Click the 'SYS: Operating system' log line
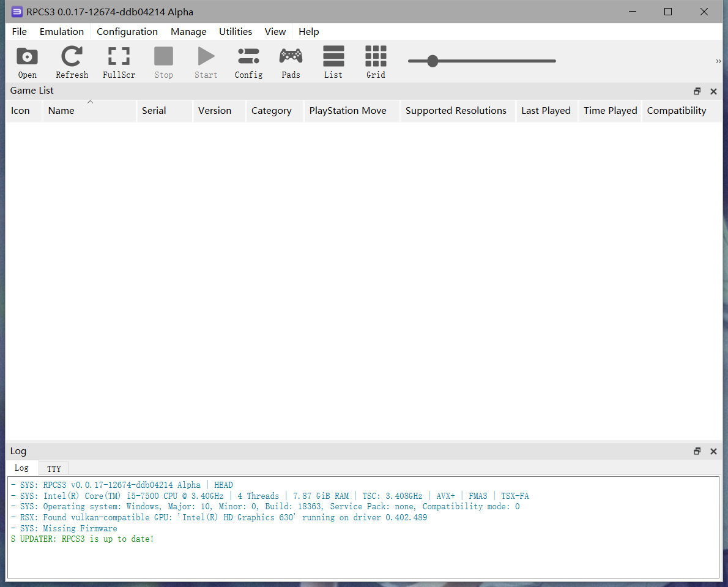The height and width of the screenshot is (587, 728). tap(266, 506)
